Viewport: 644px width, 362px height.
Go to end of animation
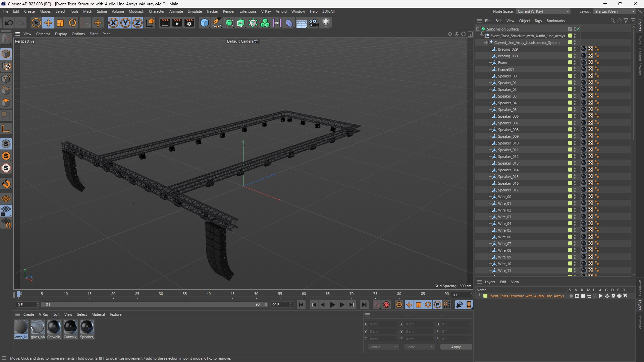point(364,305)
